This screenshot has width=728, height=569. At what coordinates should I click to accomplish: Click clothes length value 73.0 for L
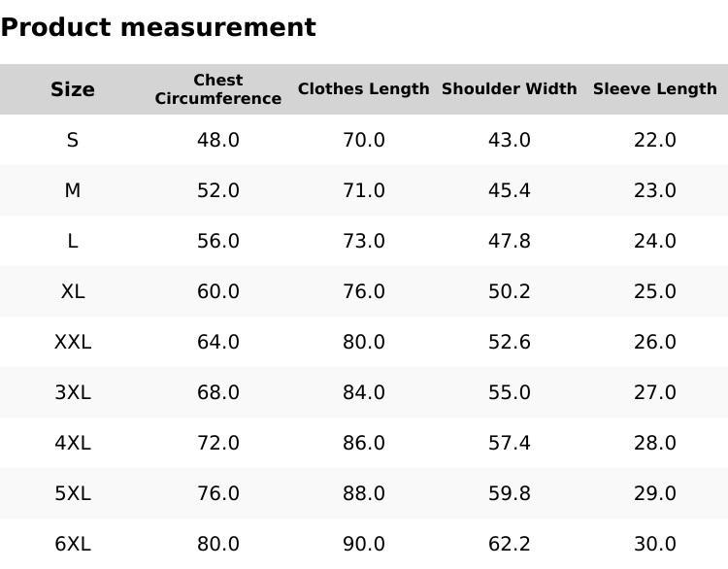pos(364,241)
